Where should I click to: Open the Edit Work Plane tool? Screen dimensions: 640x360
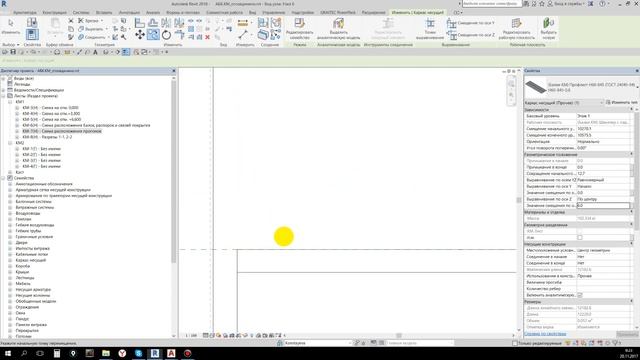tap(516, 29)
